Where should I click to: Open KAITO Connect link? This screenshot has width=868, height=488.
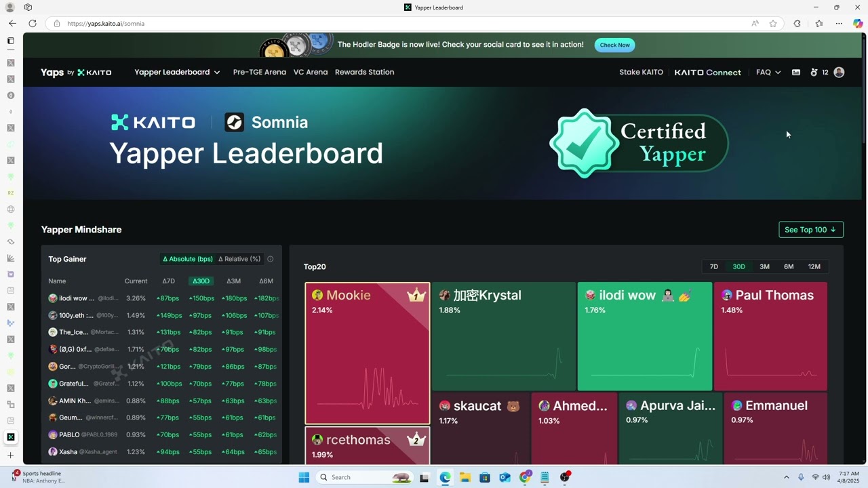pyautogui.click(x=707, y=73)
